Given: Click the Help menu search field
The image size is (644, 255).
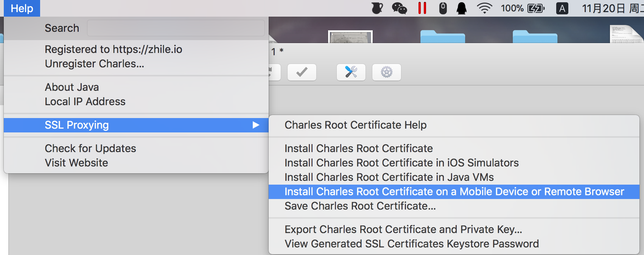Looking at the screenshot, I should click(176, 28).
